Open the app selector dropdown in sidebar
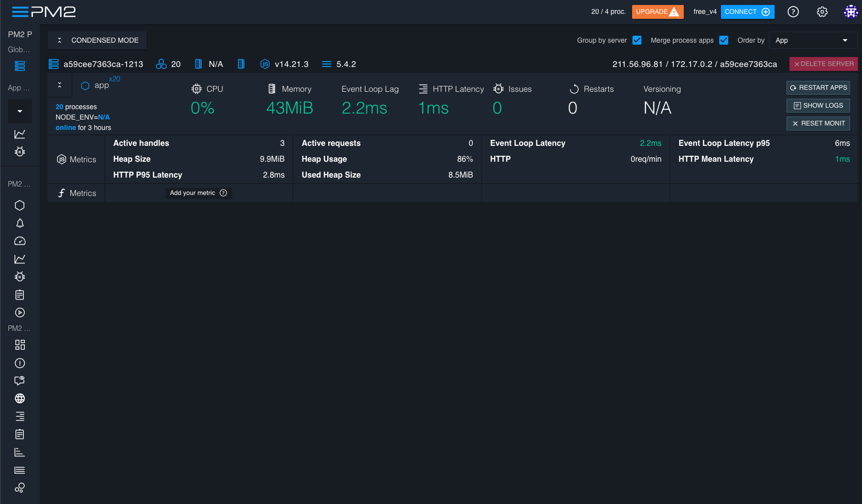 tap(20, 111)
